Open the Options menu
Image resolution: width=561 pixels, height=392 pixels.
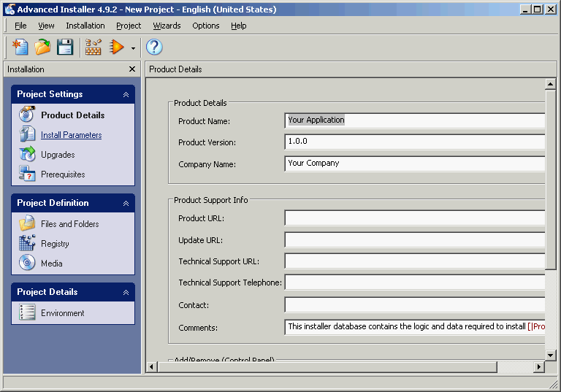point(206,26)
